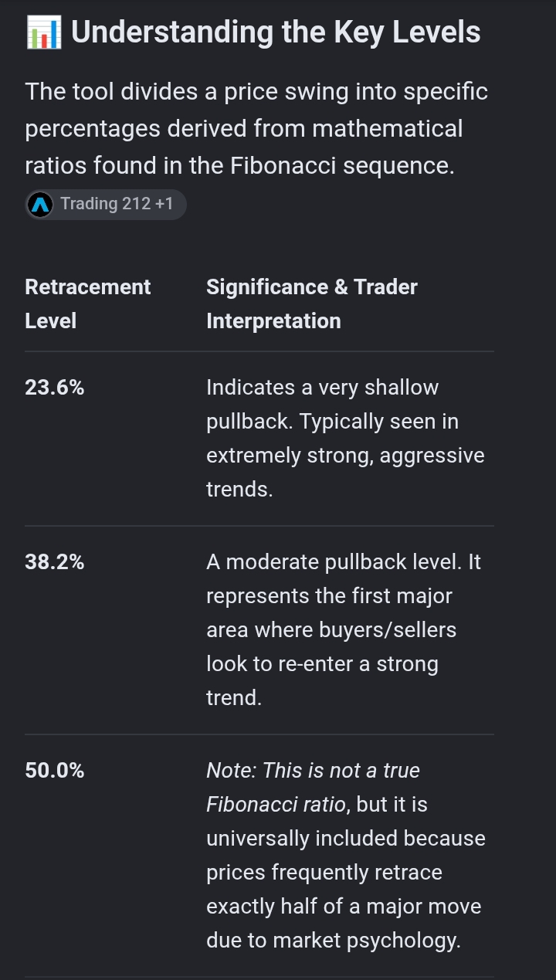The height and width of the screenshot is (980, 556).
Task: Click the bar chart emoji beside the heading
Action: point(43,33)
